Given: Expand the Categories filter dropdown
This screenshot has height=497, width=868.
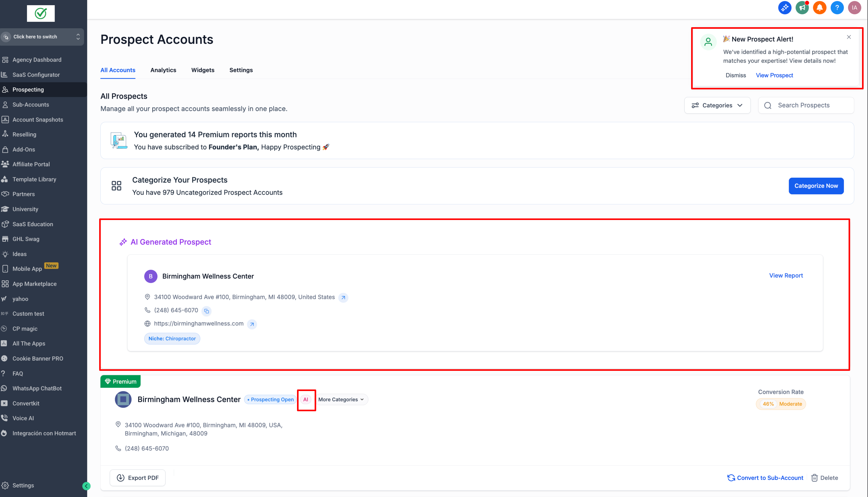Looking at the screenshot, I should 717,105.
